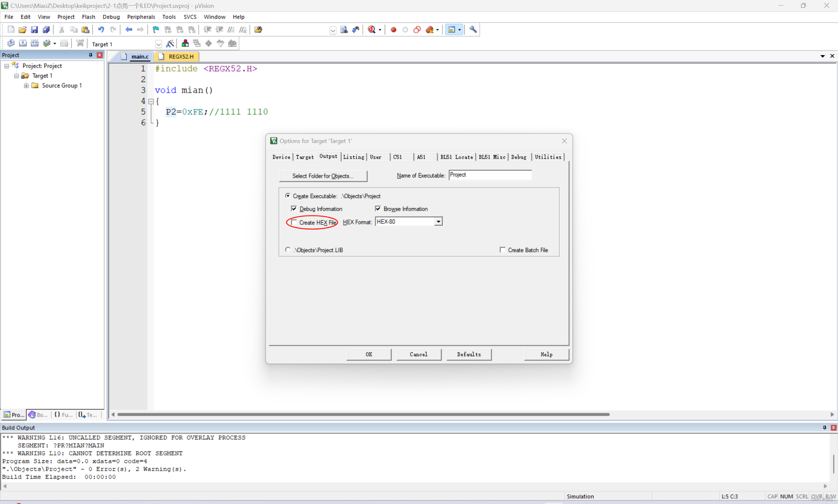Click the Undo arrow icon
Screen dimensions: 838x504
click(101, 29)
